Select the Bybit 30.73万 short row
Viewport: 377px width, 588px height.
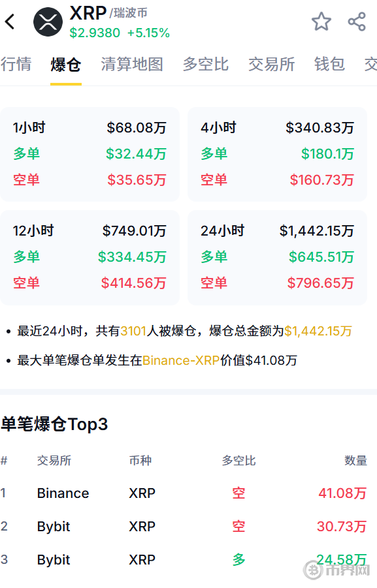pos(184,527)
